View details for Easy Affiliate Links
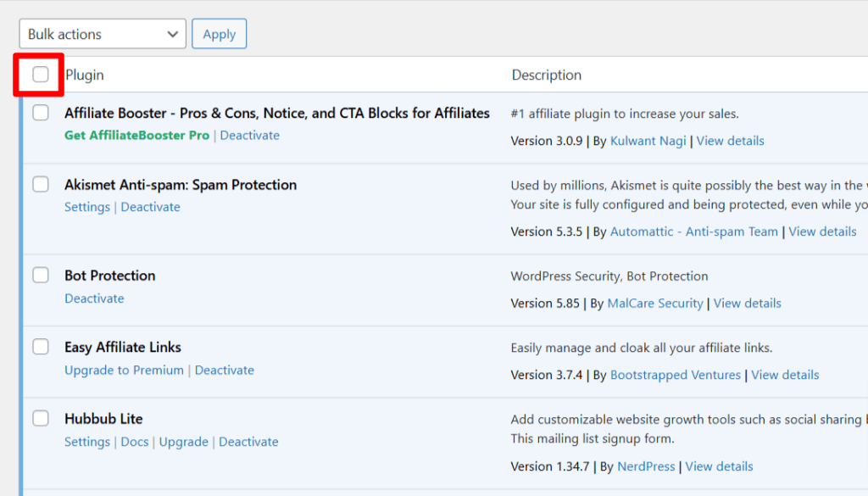This screenshot has width=868, height=496. click(785, 375)
